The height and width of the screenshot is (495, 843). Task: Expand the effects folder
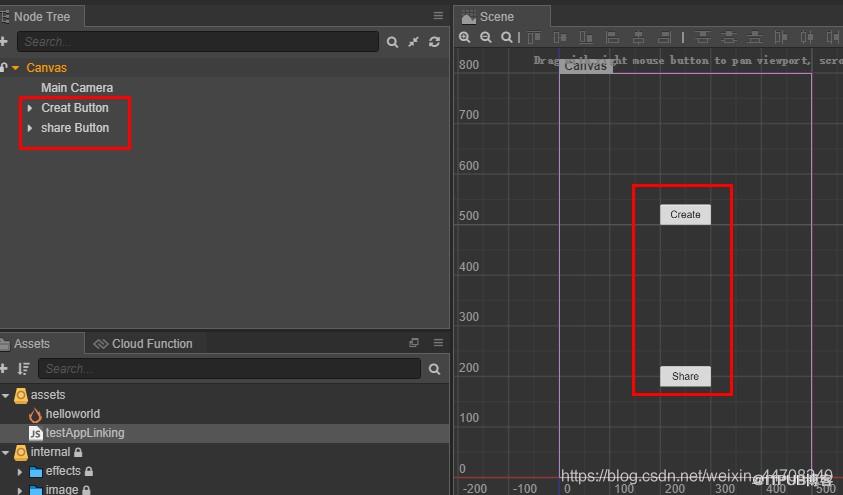(20, 472)
